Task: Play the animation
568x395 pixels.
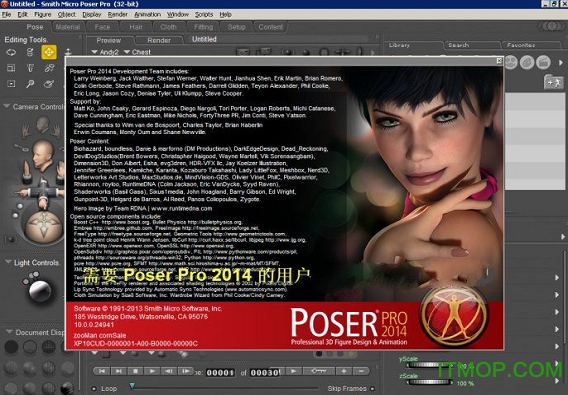Action: [x=152, y=371]
